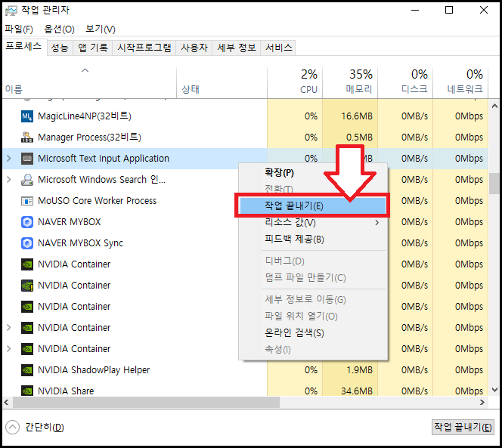Select the 프로세스 tab
This screenshot has width=502, height=448.
(23, 46)
